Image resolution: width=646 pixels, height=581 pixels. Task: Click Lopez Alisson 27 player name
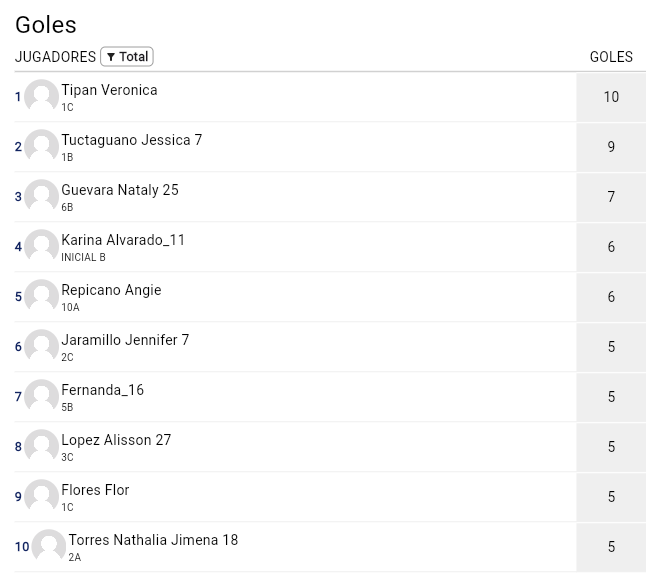click(x=116, y=440)
